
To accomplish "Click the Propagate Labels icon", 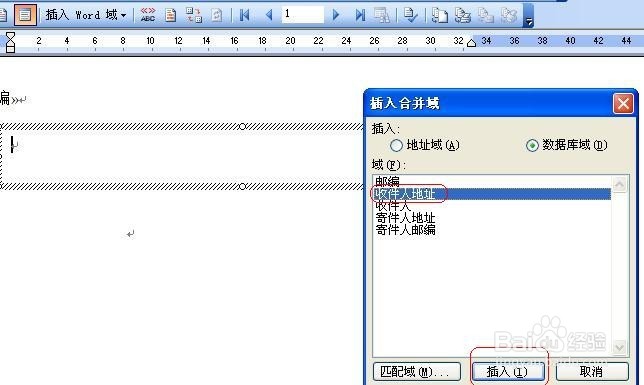I will click(x=216, y=15).
